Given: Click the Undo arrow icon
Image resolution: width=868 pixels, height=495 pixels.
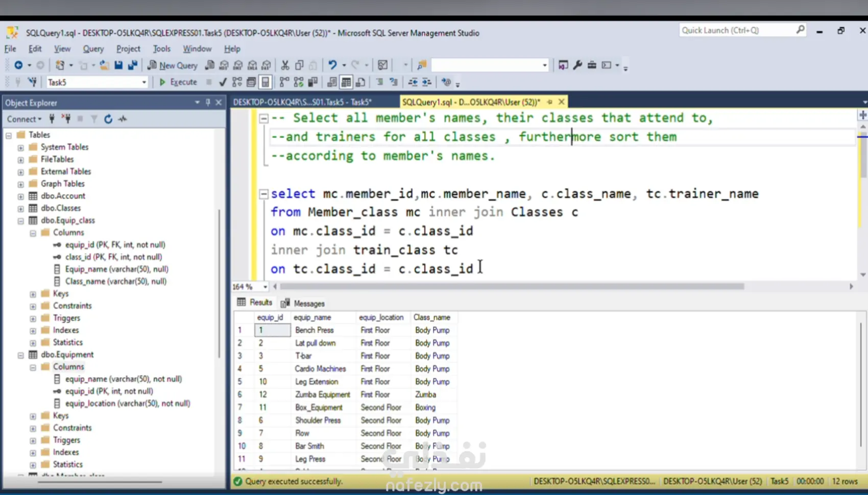Looking at the screenshot, I should pyautogui.click(x=332, y=65).
